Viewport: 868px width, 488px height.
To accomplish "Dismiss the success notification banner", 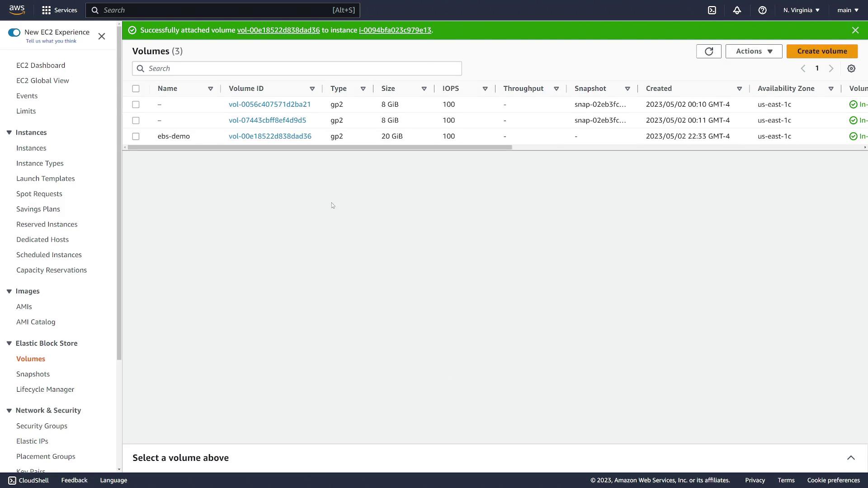I will coord(855,30).
